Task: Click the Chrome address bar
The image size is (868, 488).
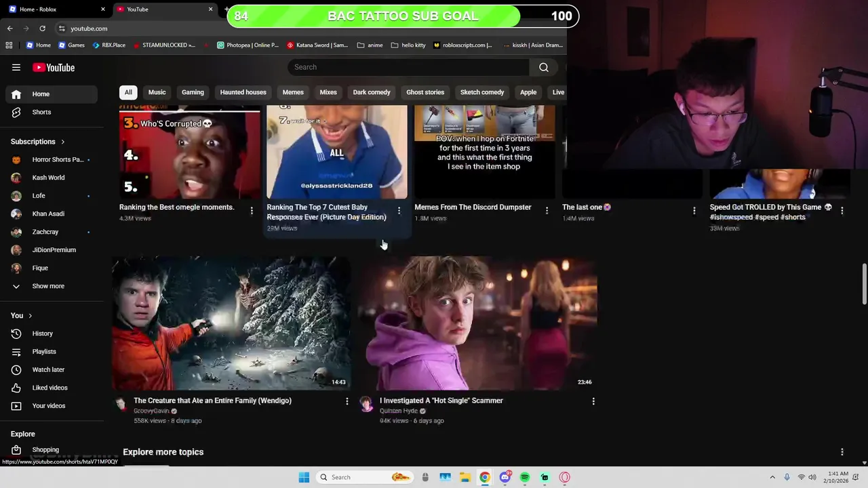Action: click(x=309, y=28)
